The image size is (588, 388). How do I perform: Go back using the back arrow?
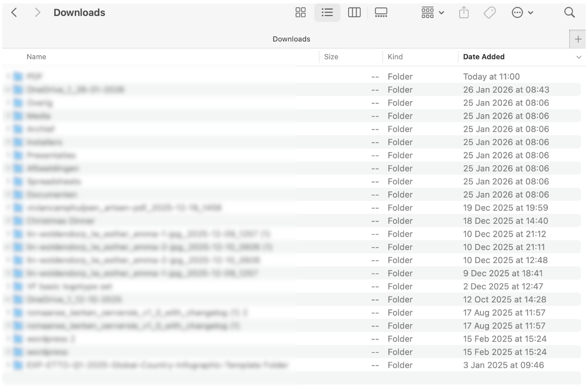pyautogui.click(x=14, y=12)
